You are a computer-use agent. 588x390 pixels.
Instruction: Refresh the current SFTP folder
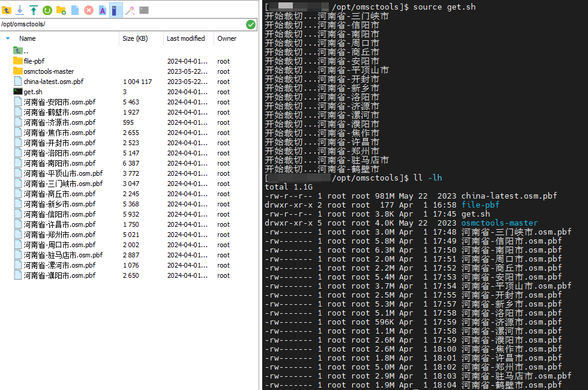click(47, 10)
